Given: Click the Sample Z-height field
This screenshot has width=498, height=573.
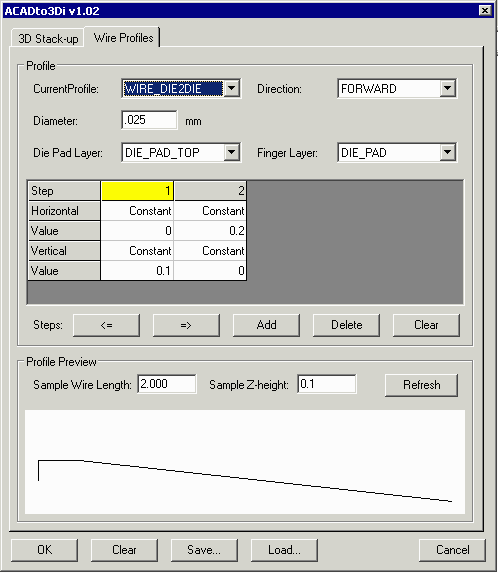Looking at the screenshot, I should (x=327, y=384).
